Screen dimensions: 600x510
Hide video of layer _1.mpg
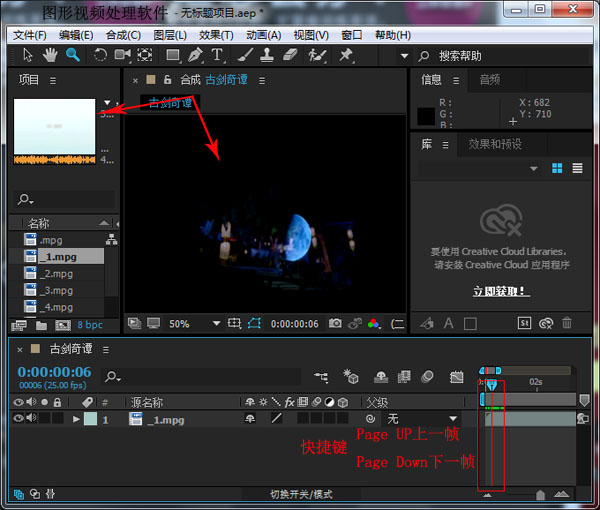click(x=18, y=418)
